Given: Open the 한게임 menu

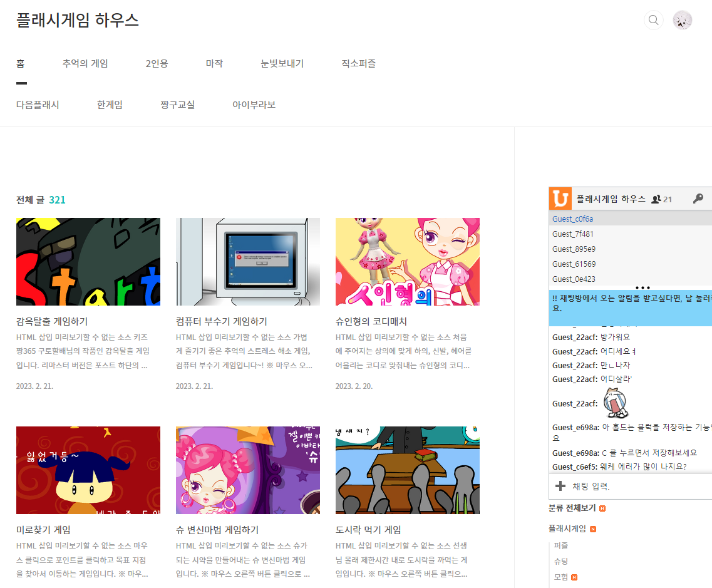Looking at the screenshot, I should [110, 105].
